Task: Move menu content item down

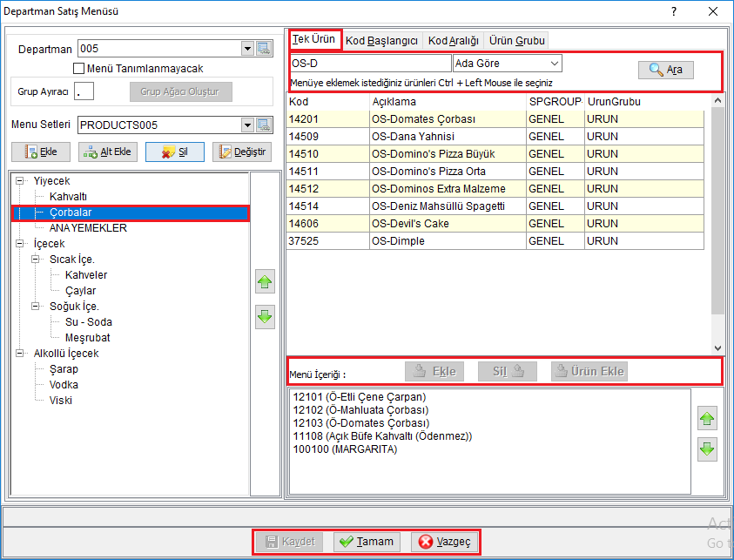Action: coord(707,449)
